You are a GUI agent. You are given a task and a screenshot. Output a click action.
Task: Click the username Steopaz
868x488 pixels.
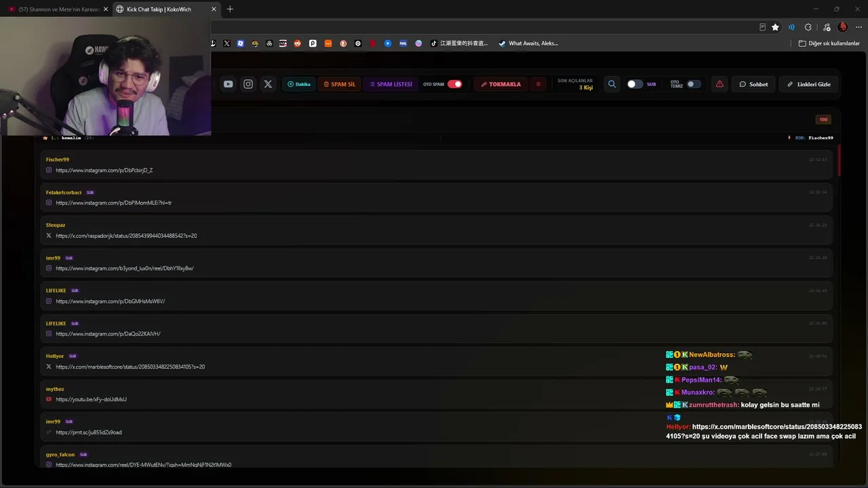click(x=56, y=225)
